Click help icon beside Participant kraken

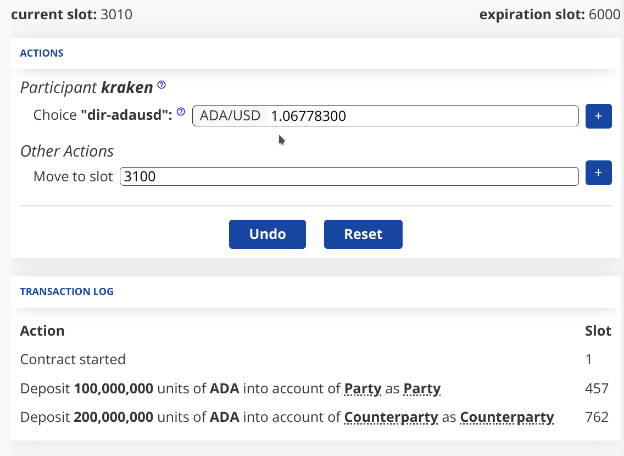coord(162,86)
